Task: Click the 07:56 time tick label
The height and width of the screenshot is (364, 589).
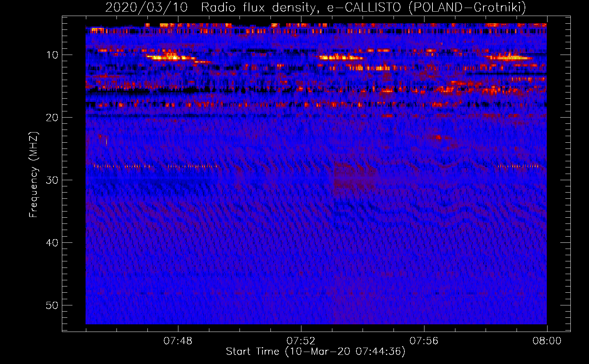Action: tap(424, 341)
